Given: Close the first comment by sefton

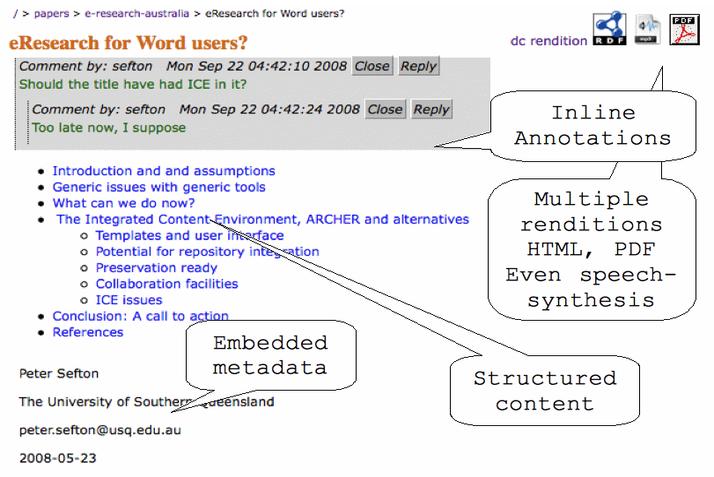Looking at the screenshot, I should click(x=372, y=66).
